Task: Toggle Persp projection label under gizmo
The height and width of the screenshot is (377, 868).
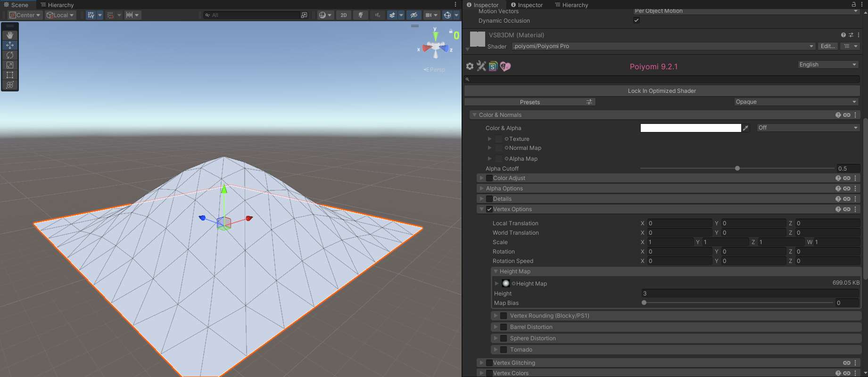Action: coord(434,69)
